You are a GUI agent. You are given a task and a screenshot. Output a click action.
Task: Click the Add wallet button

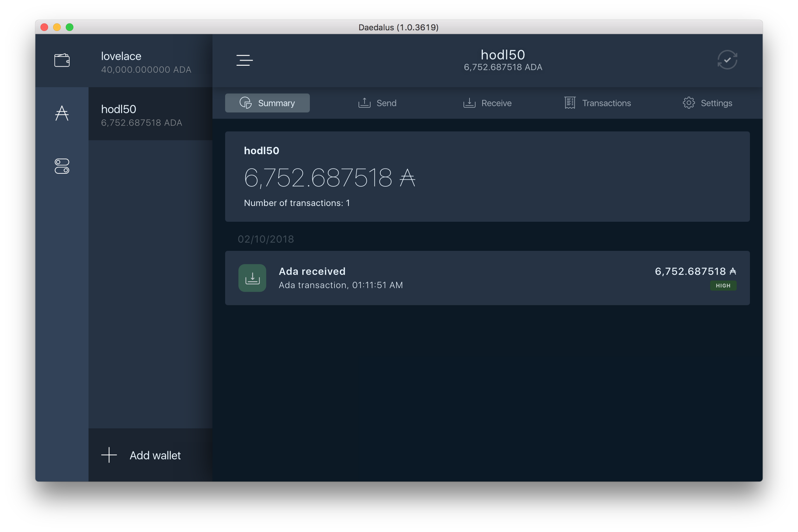155,455
